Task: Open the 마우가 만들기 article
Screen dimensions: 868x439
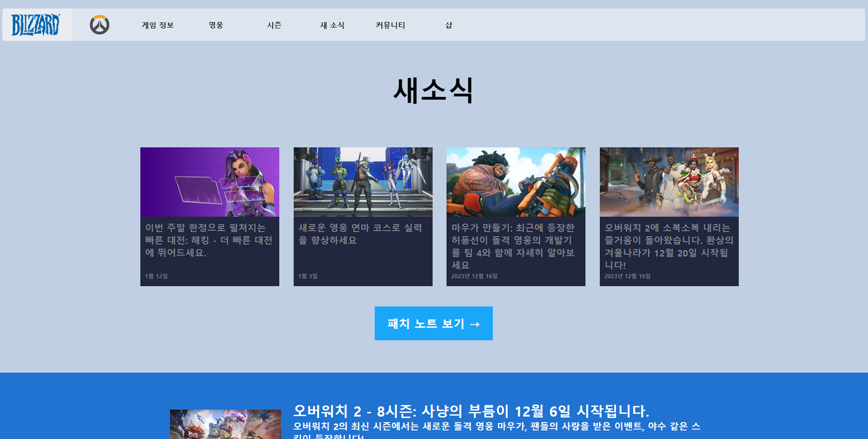Action: coord(516,247)
